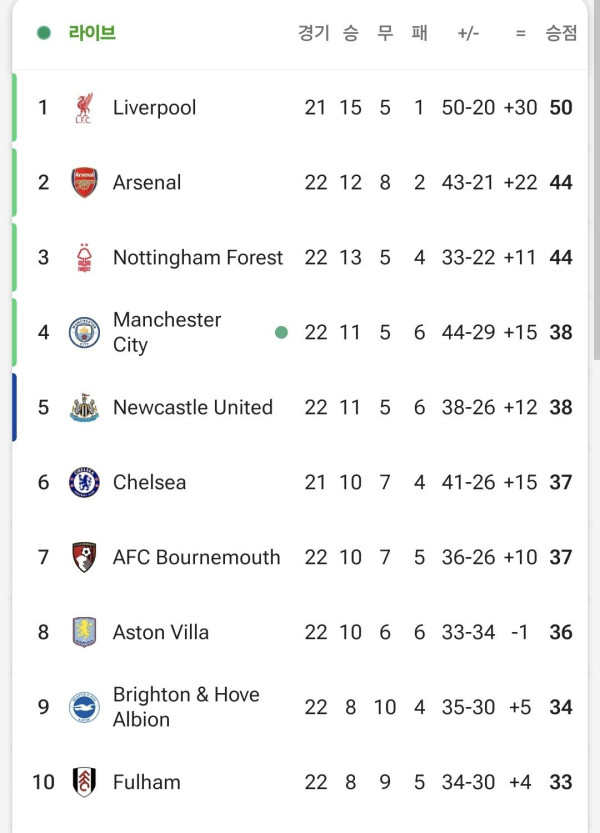Click the Fulham club crest
600x833 pixels.
click(84, 783)
